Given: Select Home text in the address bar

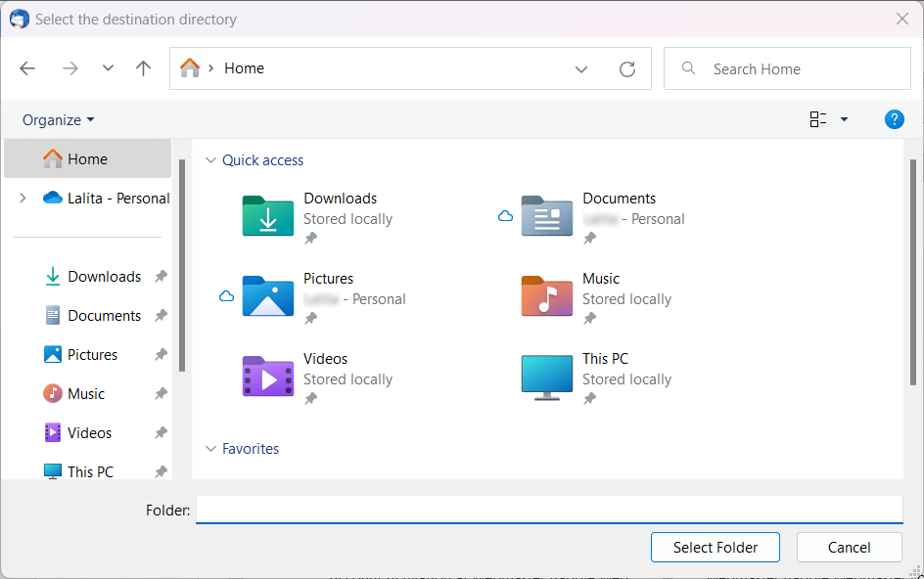Looking at the screenshot, I should click(x=244, y=68).
